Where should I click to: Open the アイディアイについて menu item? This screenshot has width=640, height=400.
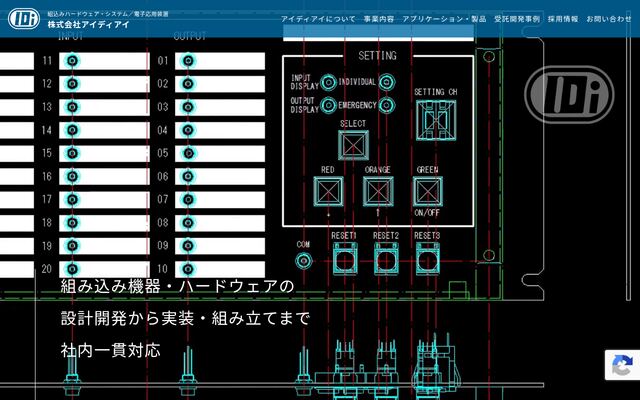318,19
